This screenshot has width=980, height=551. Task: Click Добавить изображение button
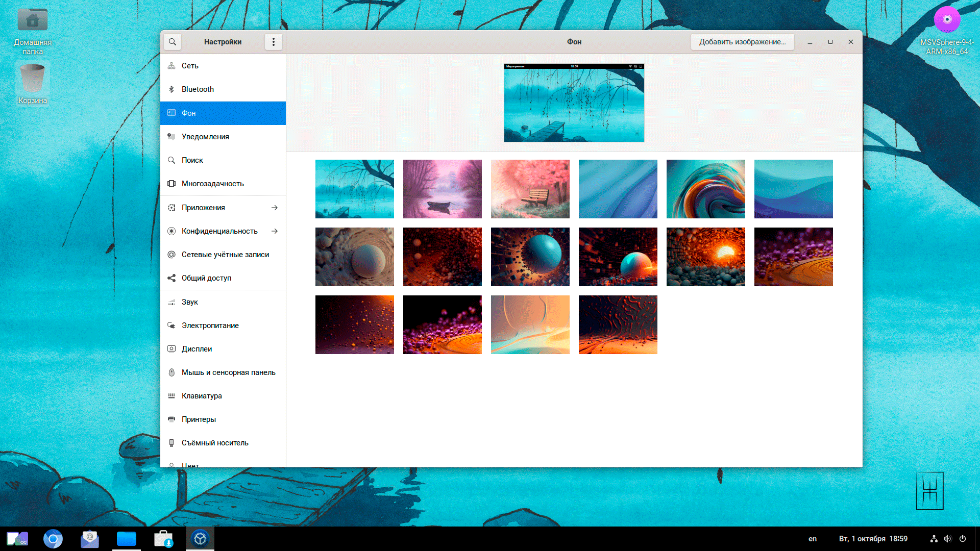(x=742, y=42)
